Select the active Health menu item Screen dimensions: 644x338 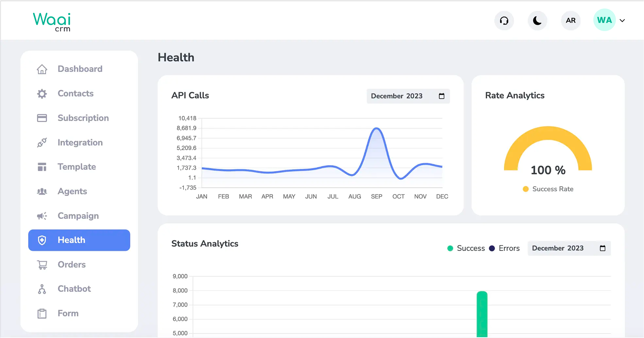[x=79, y=240]
